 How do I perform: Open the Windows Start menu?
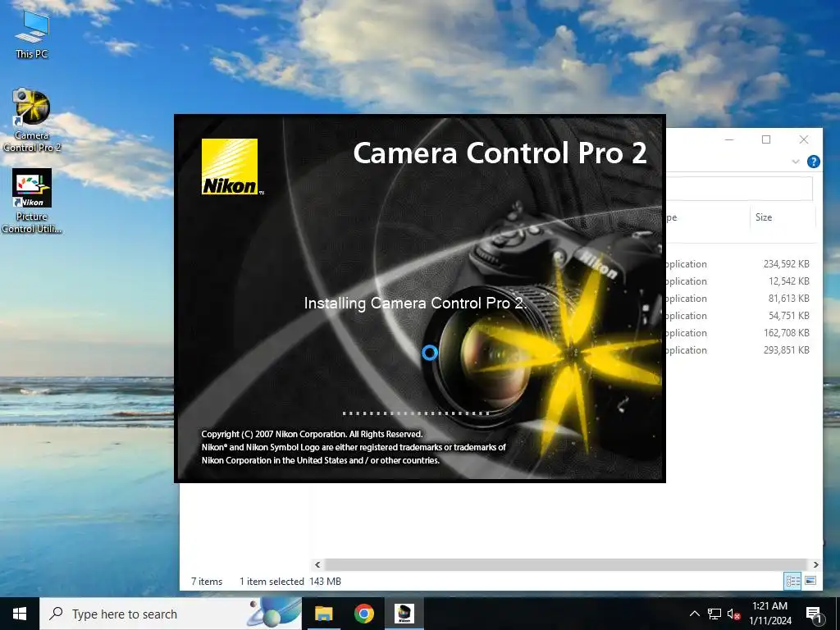click(20, 614)
